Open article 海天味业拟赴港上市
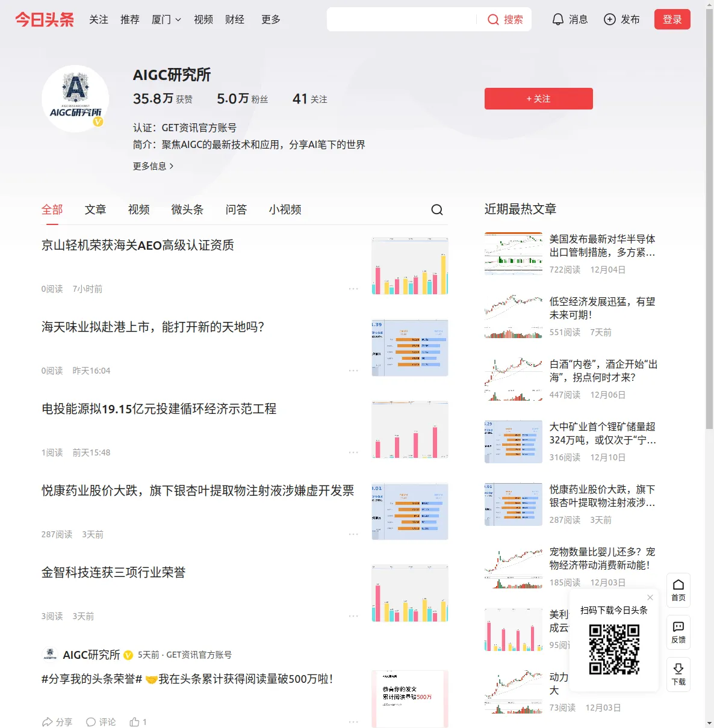The width and height of the screenshot is (714, 728). [153, 327]
